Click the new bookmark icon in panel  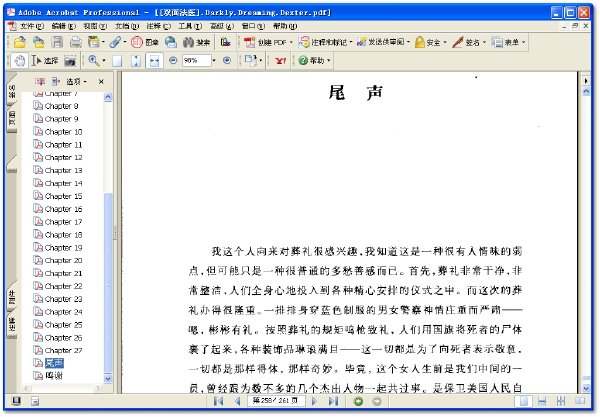tap(40, 81)
